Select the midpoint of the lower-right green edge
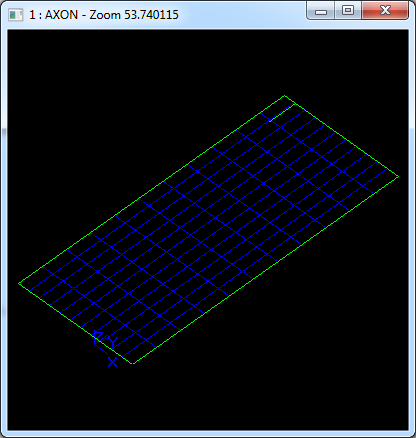The width and height of the screenshot is (416, 438). (266, 270)
